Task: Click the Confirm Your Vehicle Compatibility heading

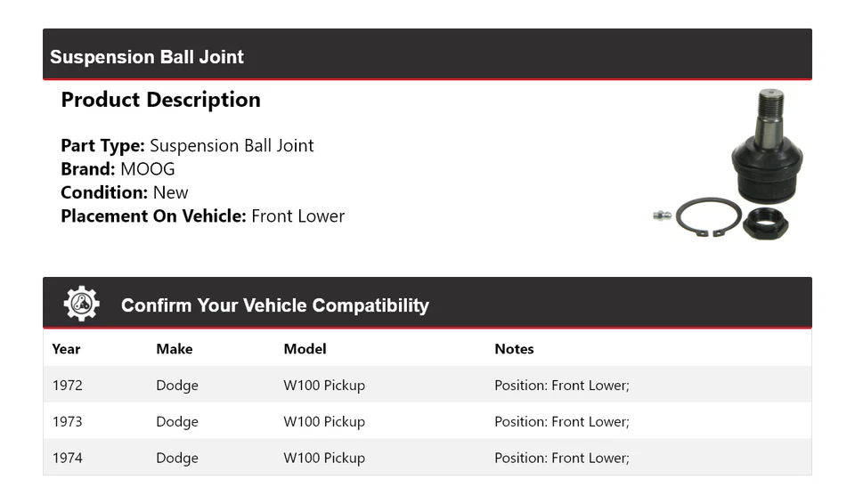Action: click(x=274, y=305)
